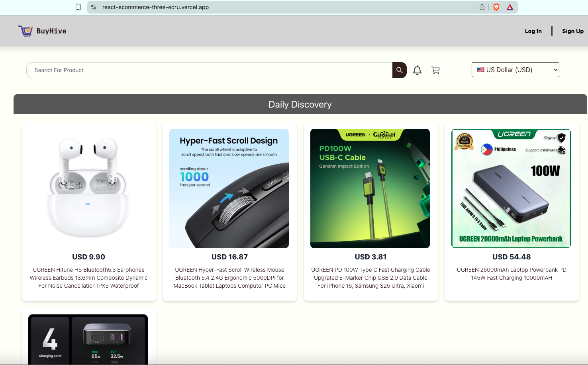Click the search magnifier button

400,70
